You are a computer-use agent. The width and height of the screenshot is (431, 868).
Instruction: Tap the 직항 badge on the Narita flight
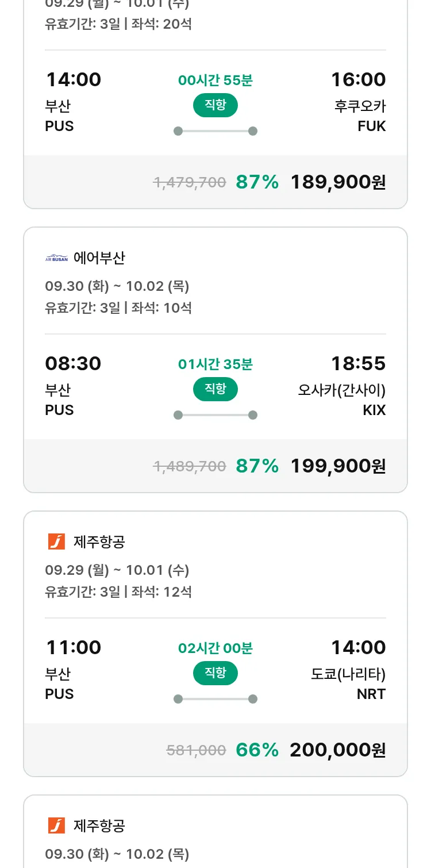[x=215, y=673]
